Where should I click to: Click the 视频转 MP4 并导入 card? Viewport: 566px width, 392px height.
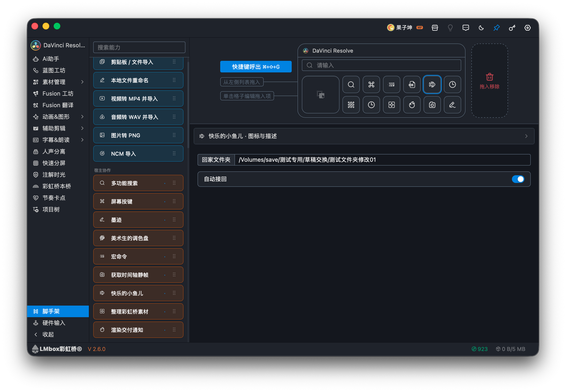click(138, 99)
